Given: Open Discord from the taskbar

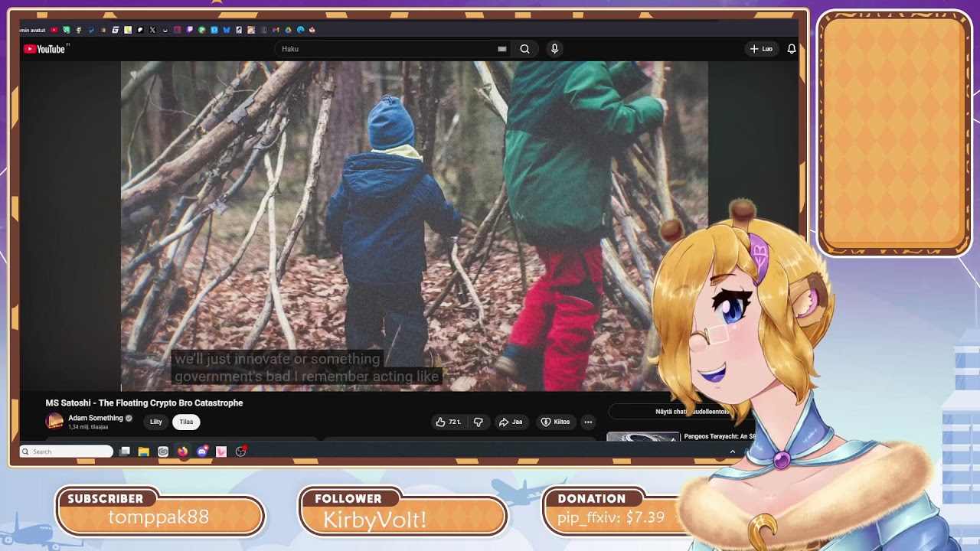Looking at the screenshot, I should click(201, 452).
